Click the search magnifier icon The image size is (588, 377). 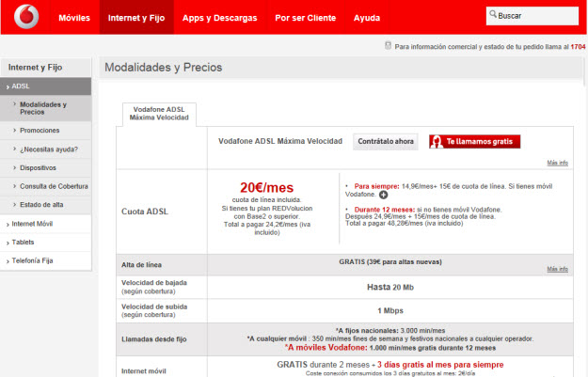pos(493,16)
